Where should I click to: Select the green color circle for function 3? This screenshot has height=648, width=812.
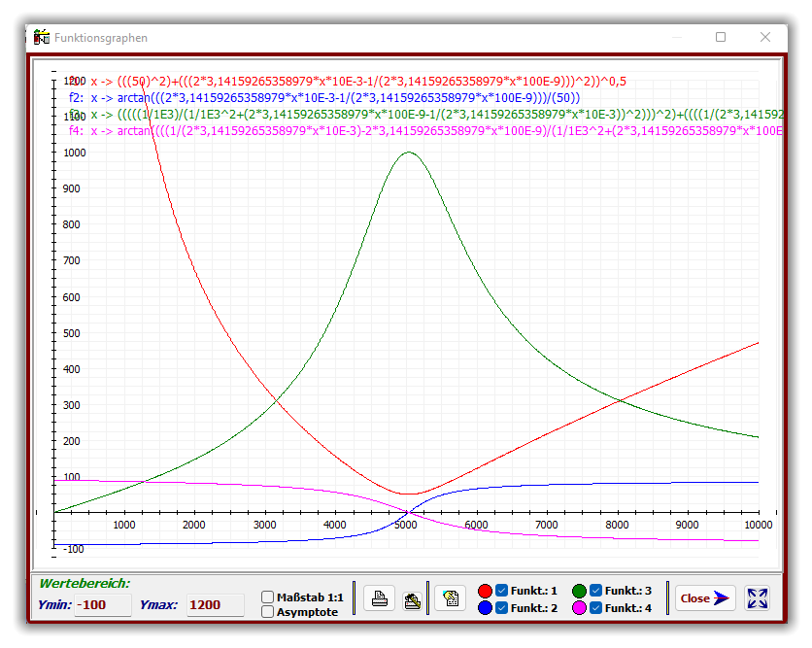point(579,590)
